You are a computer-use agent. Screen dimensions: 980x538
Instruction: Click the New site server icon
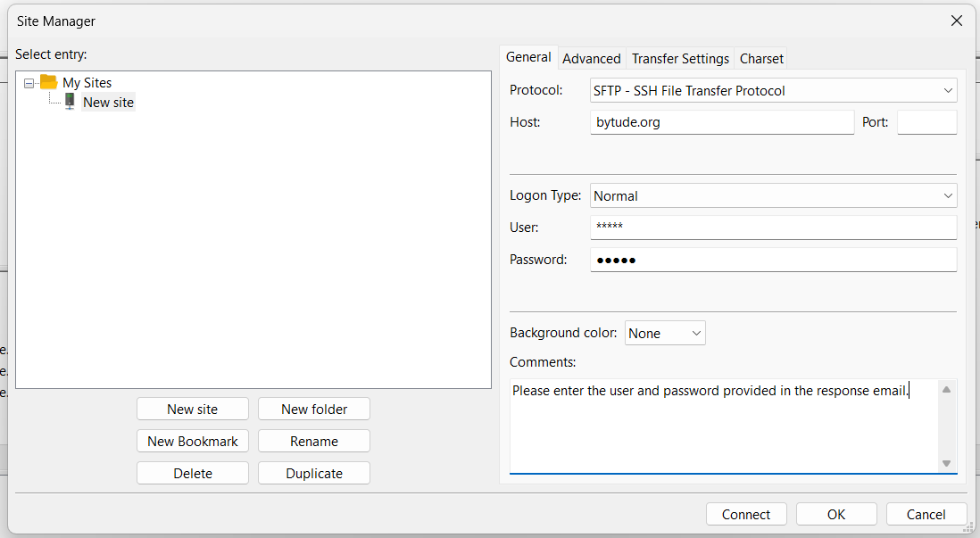coord(70,102)
